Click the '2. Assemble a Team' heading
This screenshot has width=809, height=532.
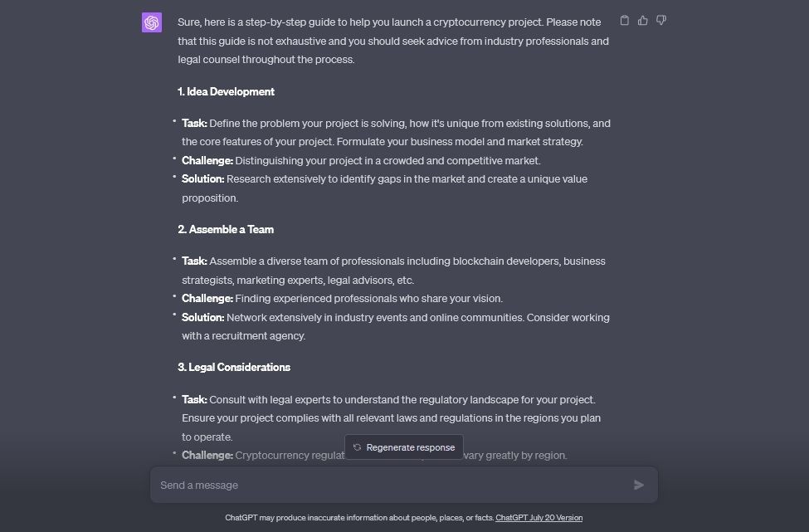point(226,230)
